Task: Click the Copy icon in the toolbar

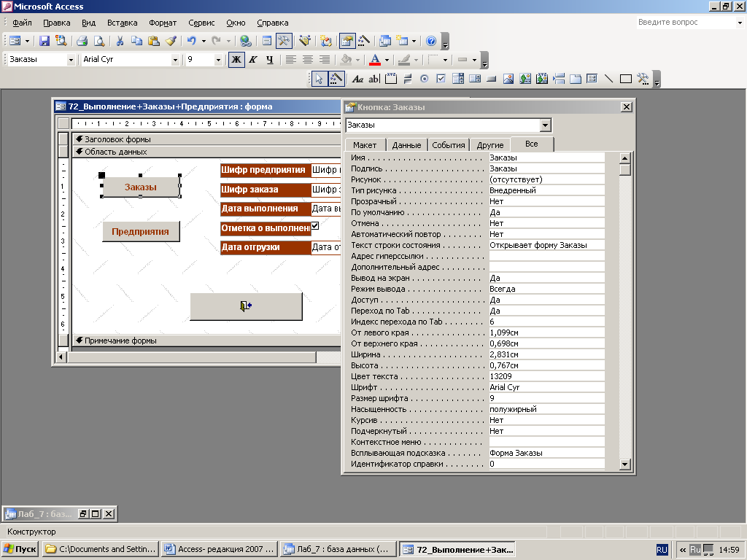Action: tap(136, 41)
